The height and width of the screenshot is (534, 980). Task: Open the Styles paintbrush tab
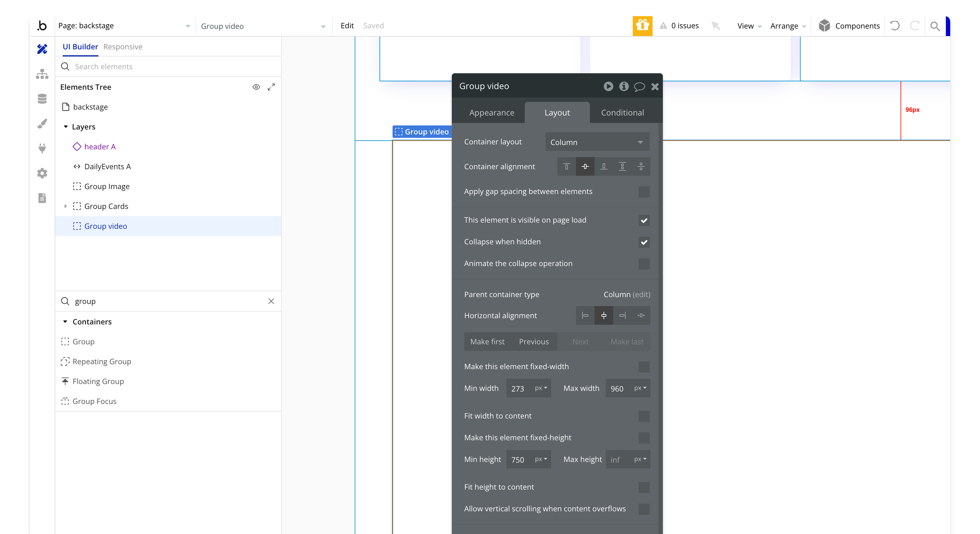[x=42, y=124]
